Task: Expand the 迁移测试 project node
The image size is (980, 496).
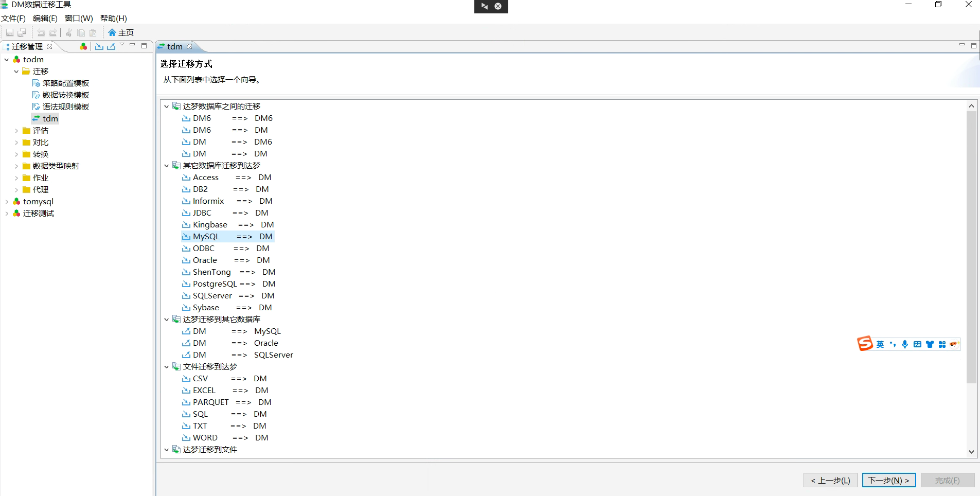Action: [6, 214]
